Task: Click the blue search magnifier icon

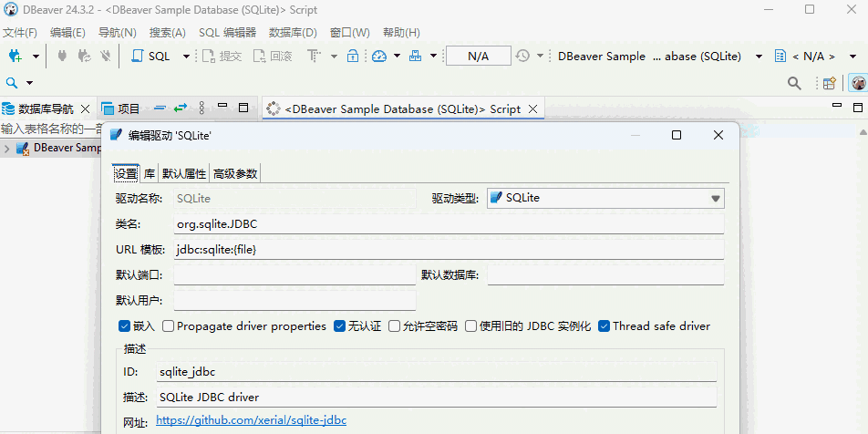Action: point(12,83)
